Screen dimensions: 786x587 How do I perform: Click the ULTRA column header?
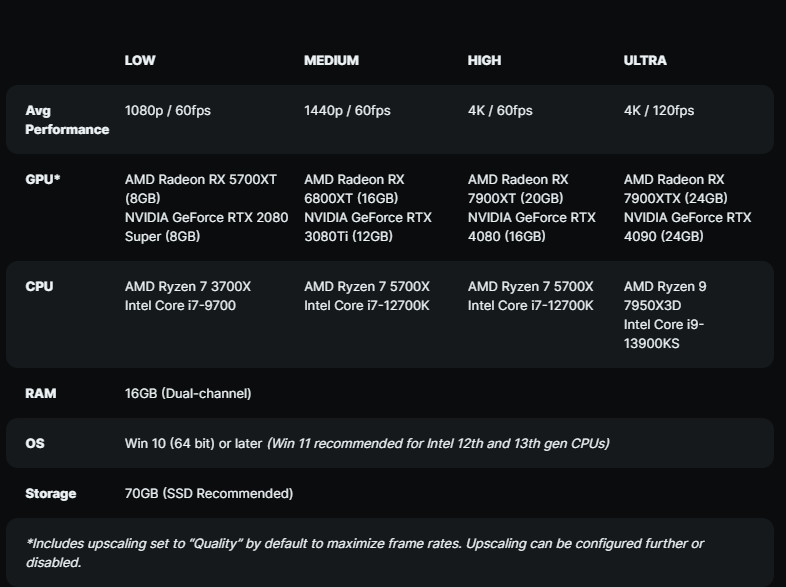645,60
